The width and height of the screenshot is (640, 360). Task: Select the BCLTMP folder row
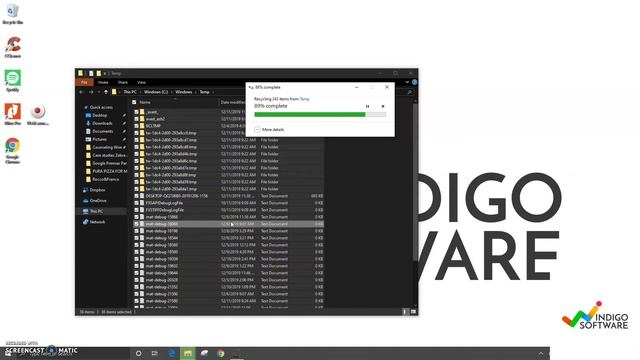pos(229,126)
